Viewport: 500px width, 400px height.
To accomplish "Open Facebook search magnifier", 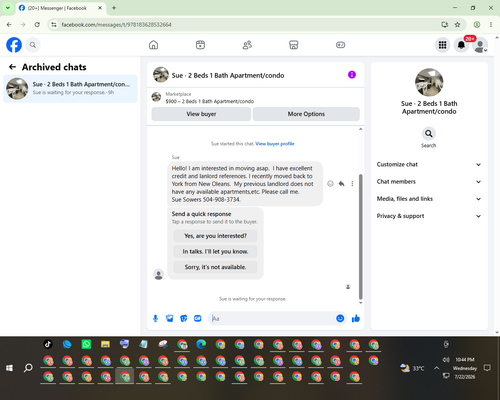I will click(33, 45).
